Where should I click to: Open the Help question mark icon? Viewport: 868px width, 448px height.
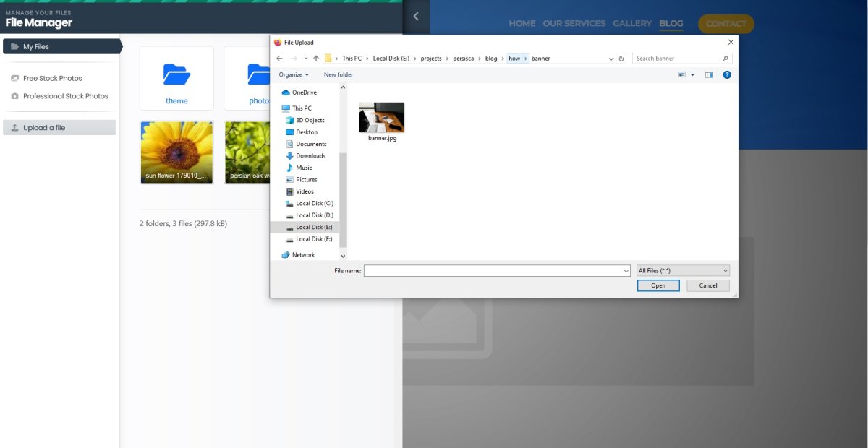click(x=727, y=74)
